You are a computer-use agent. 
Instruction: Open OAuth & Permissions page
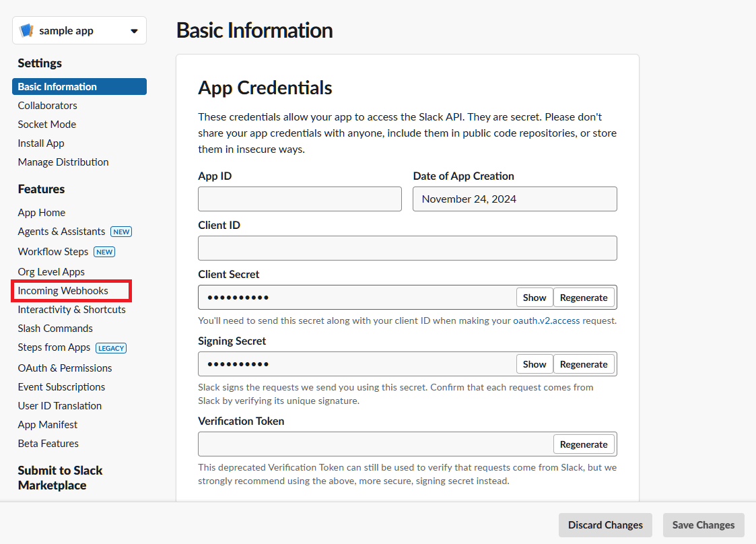pyautogui.click(x=65, y=368)
